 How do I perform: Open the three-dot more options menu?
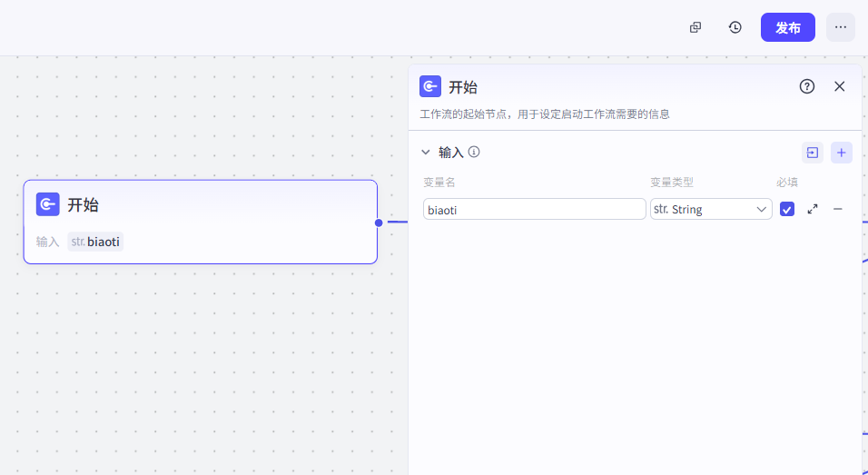click(x=840, y=27)
